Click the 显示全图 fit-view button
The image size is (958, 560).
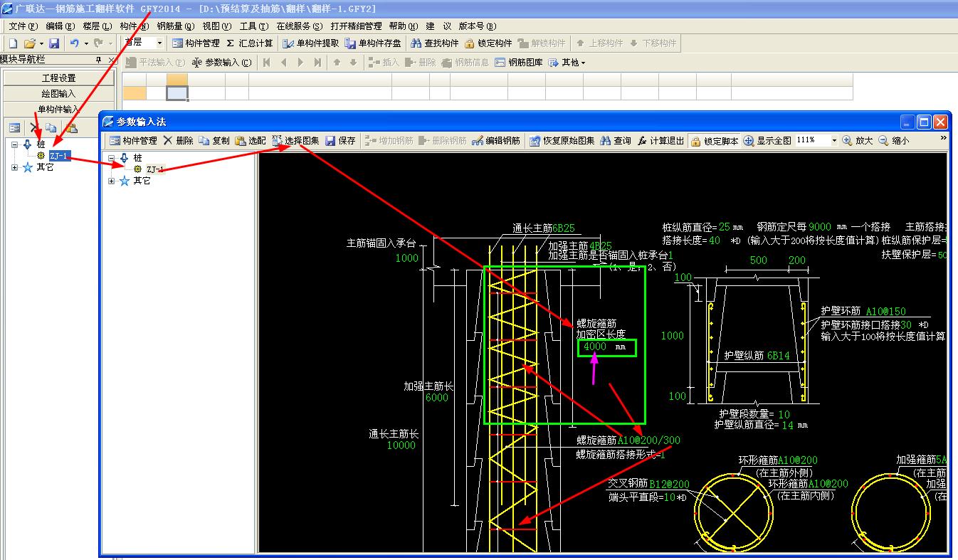[x=767, y=141]
